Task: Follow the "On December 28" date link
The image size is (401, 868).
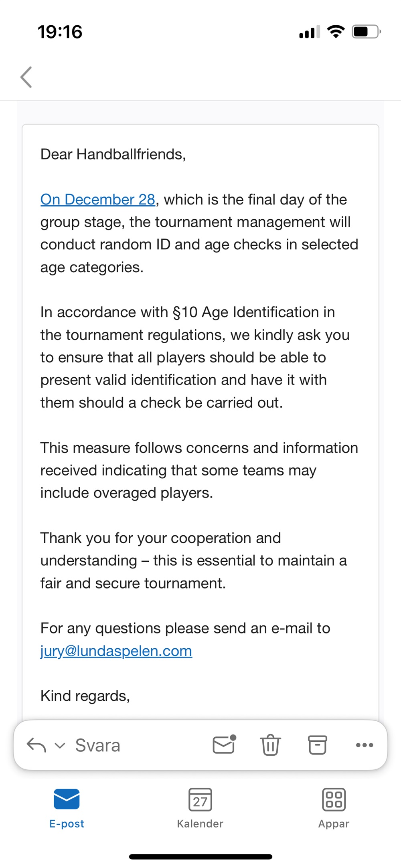Action: [x=98, y=200]
